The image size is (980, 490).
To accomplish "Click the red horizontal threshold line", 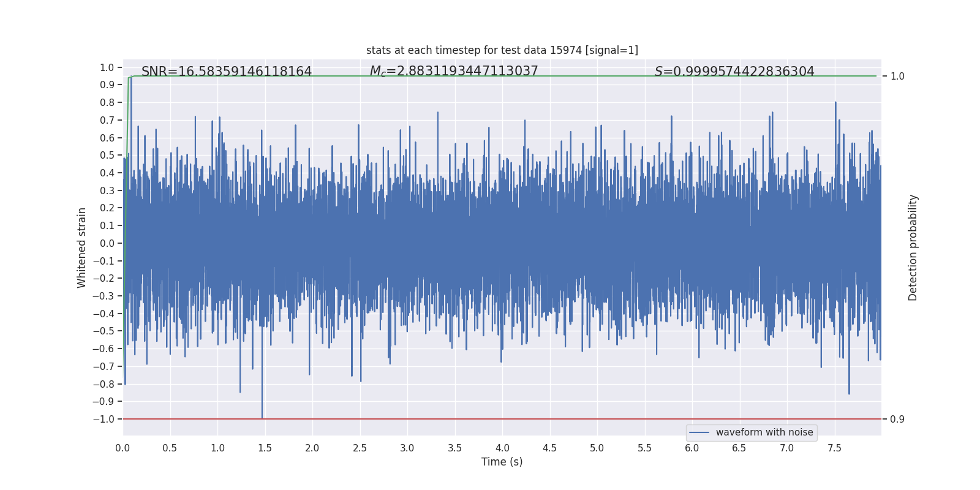I will point(502,419).
